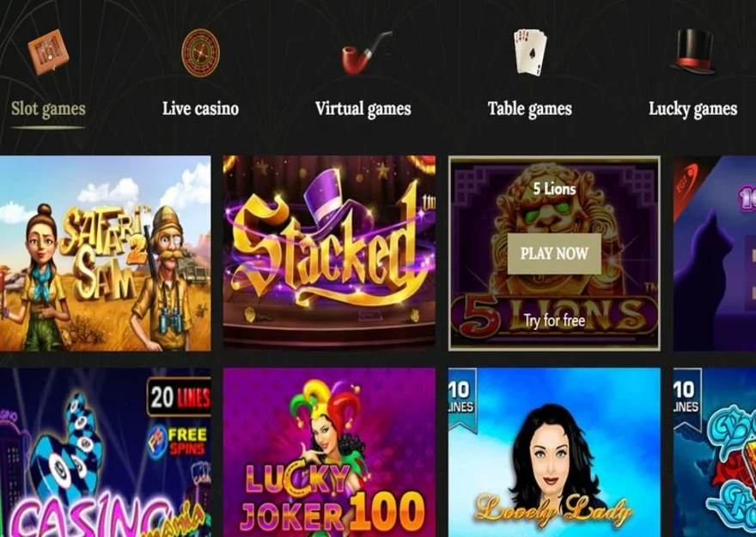Click the 10 LINES ribbon on Lovely Lady

tap(462, 399)
